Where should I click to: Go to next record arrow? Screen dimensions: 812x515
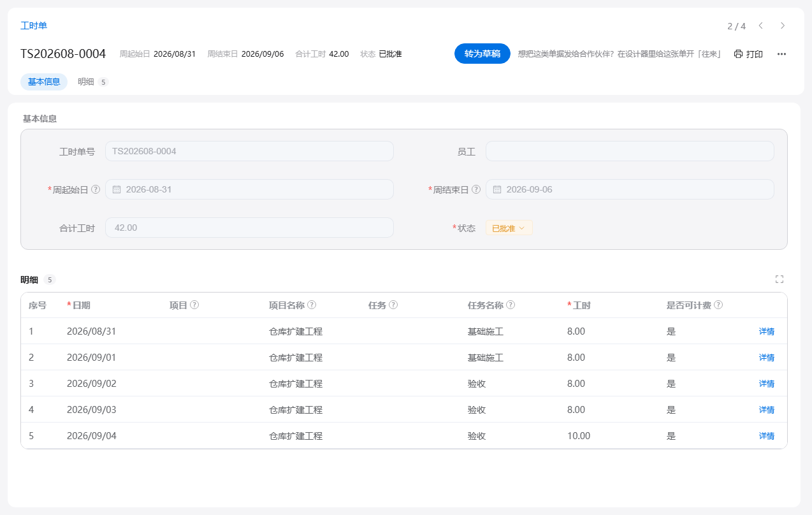(783, 25)
